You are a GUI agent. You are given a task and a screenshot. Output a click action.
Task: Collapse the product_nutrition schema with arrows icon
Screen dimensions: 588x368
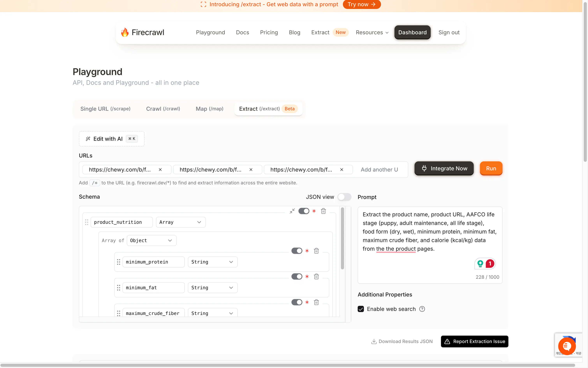pos(292,211)
